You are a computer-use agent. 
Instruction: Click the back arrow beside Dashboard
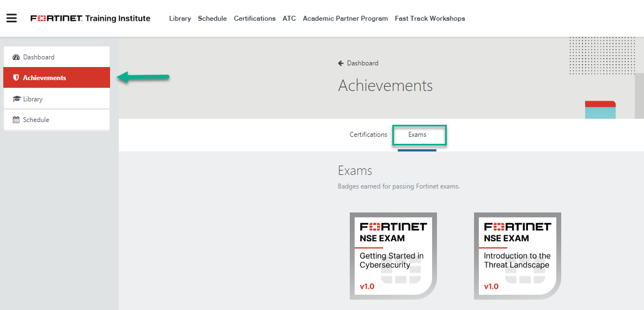click(341, 63)
